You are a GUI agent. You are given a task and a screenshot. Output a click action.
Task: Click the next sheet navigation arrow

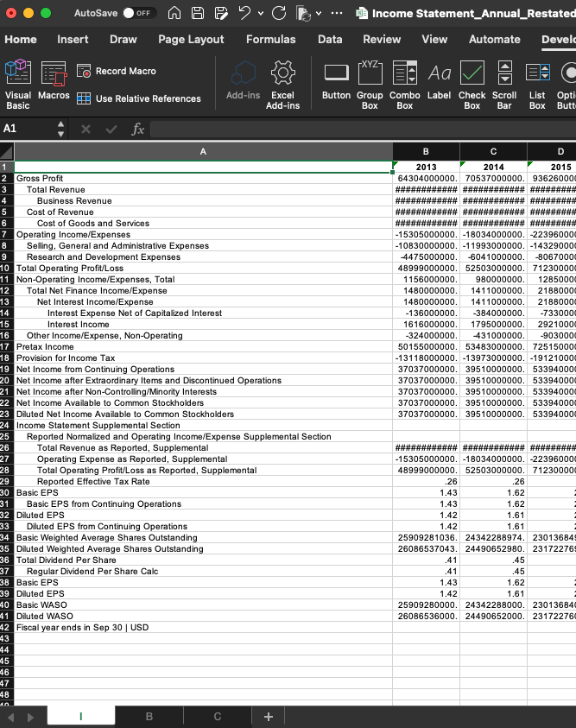tap(30, 718)
